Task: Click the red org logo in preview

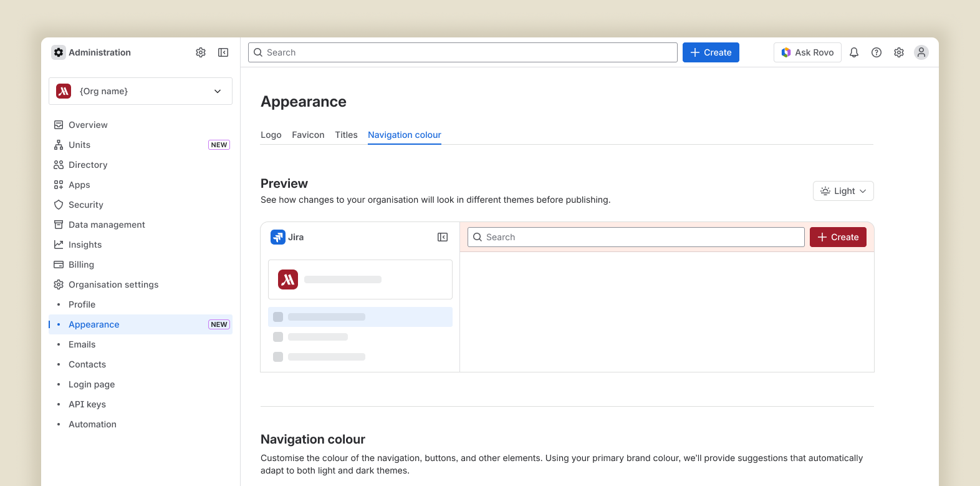Action: pyautogui.click(x=288, y=279)
